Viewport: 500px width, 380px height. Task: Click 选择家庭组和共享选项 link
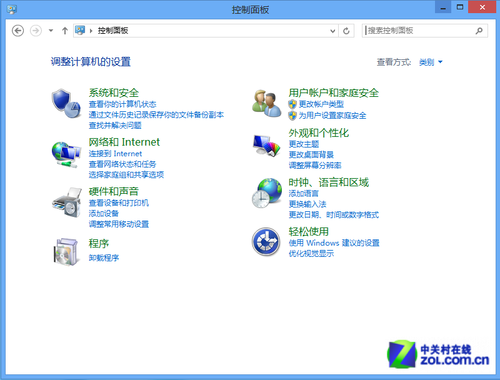126,175
